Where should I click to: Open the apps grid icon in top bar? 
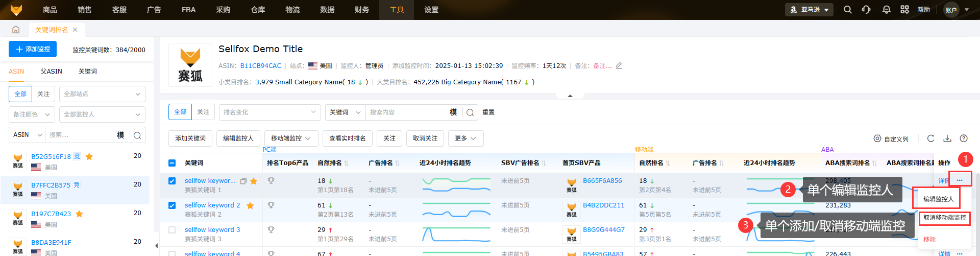904,10
